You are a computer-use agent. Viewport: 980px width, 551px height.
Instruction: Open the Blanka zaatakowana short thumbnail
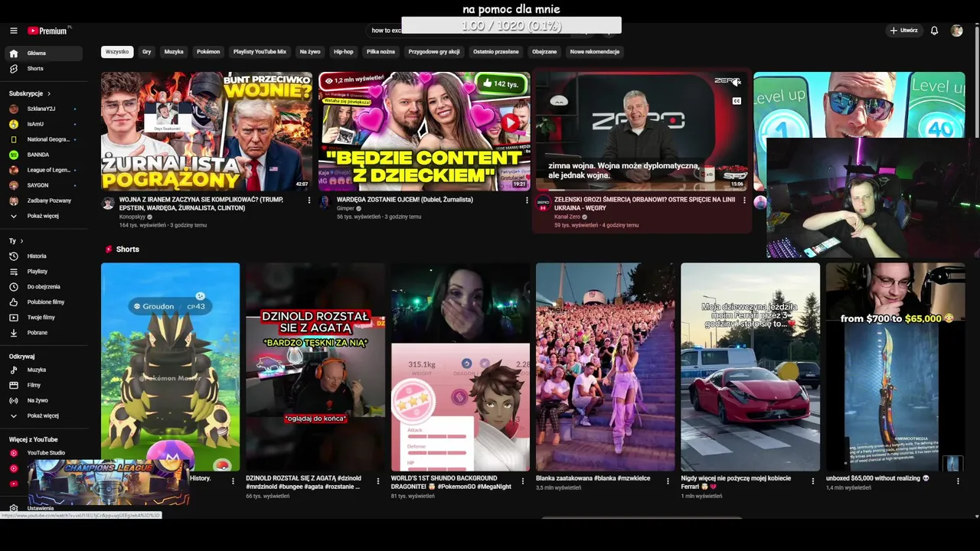(x=605, y=367)
